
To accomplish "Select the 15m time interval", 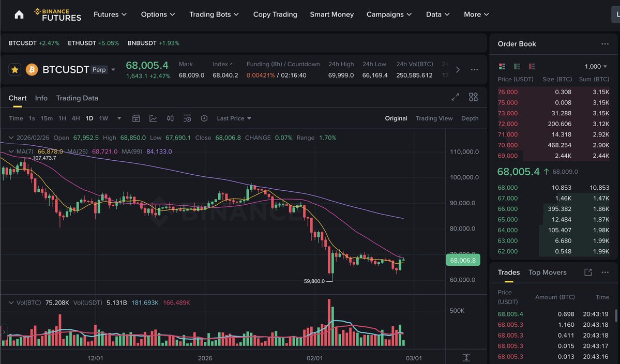I will (47, 118).
